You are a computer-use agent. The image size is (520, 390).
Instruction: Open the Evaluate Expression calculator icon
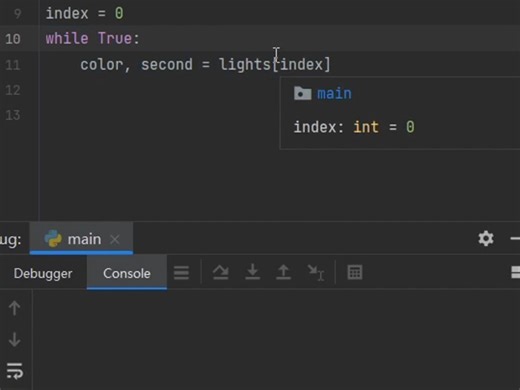(355, 272)
